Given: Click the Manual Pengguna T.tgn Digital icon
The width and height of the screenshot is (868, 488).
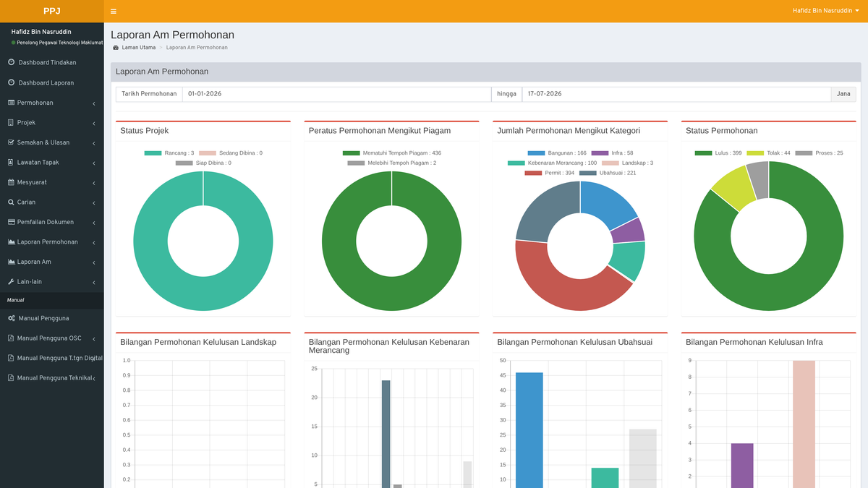Looking at the screenshot, I should pos(11,358).
